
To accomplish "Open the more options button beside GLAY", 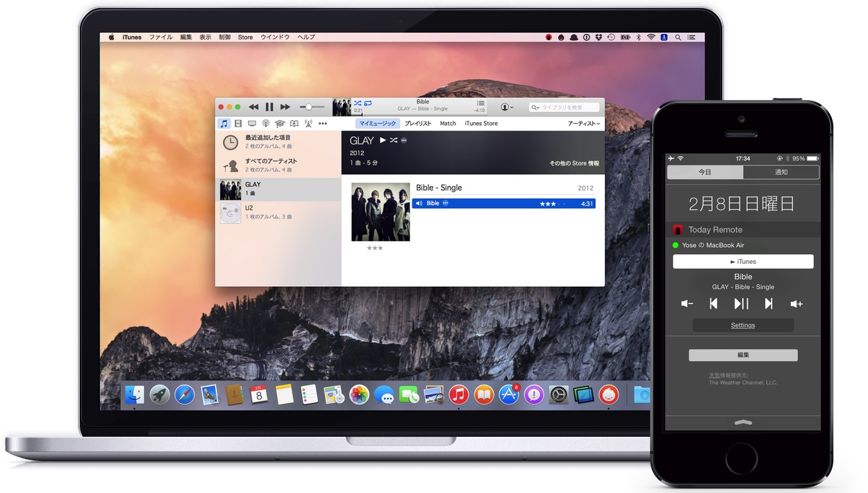I will (x=404, y=140).
